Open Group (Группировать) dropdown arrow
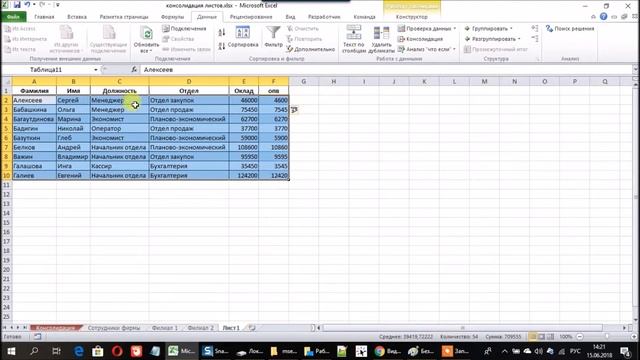Image resolution: width=640 pixels, height=360 pixels. [511, 29]
